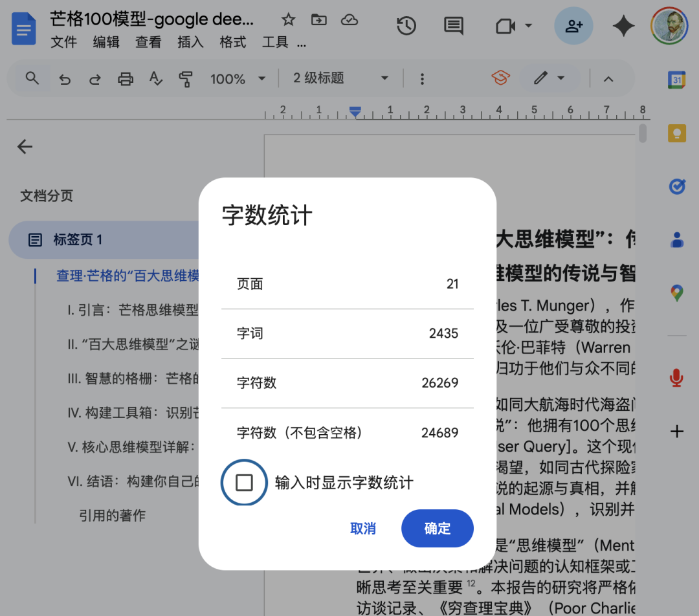Image resolution: width=699 pixels, height=616 pixels.
Task: Select the paint format tool
Action: pos(186,79)
